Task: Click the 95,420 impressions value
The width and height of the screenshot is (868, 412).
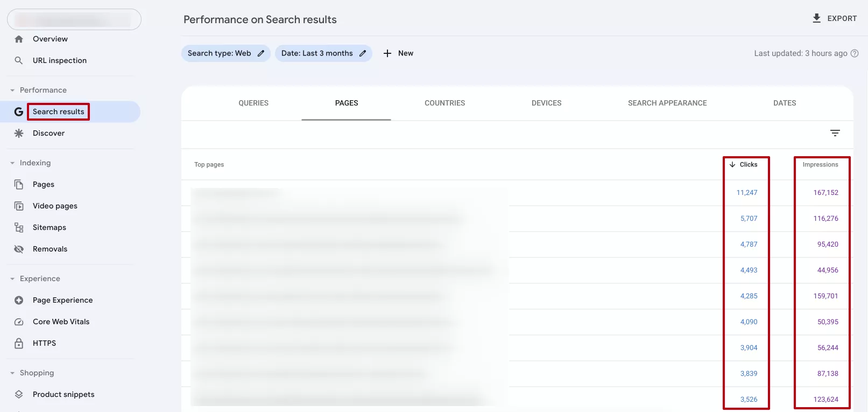Action: pyautogui.click(x=828, y=245)
